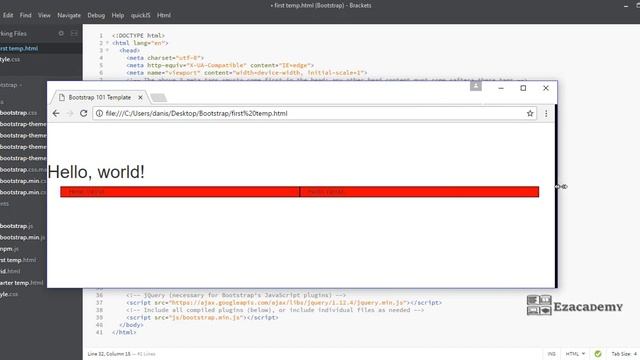The height and width of the screenshot is (360, 640).
Task: Open a new Chrome tab
Action: [158, 98]
